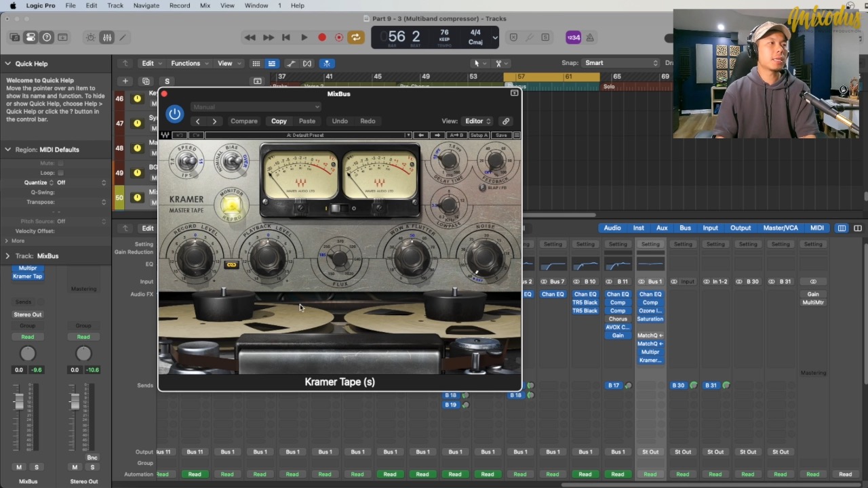Open the View dropdown in tracks area
Screen dimensions: 868x488
tap(229, 63)
